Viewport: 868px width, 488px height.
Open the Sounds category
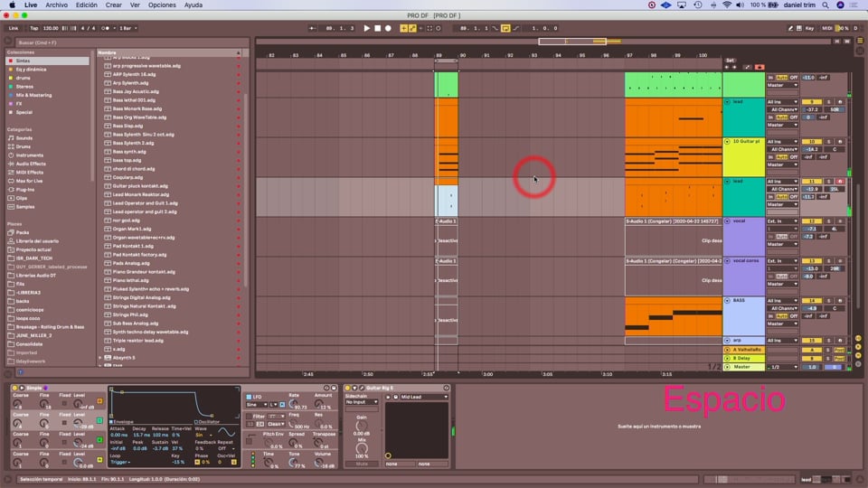point(24,138)
